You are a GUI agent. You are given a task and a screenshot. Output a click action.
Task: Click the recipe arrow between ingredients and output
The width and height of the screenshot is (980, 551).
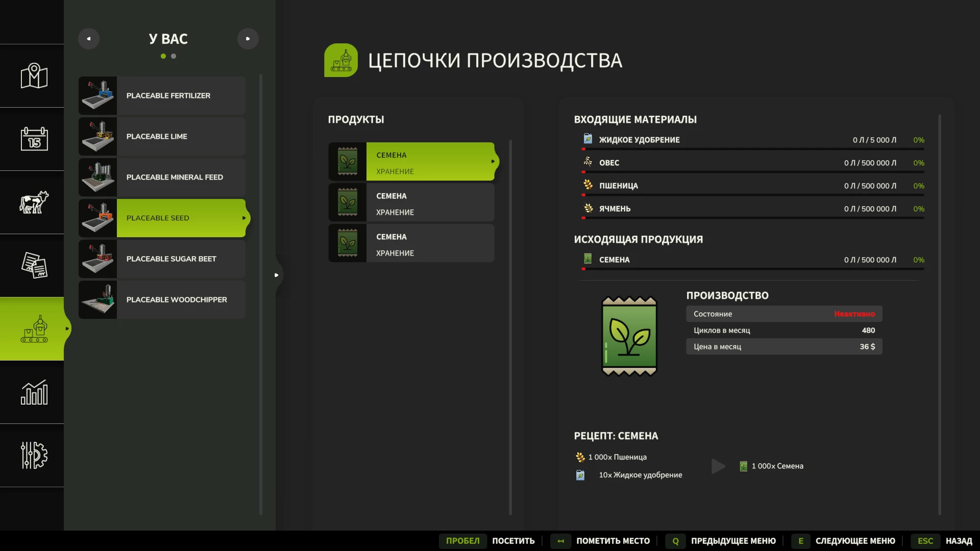pyautogui.click(x=718, y=466)
